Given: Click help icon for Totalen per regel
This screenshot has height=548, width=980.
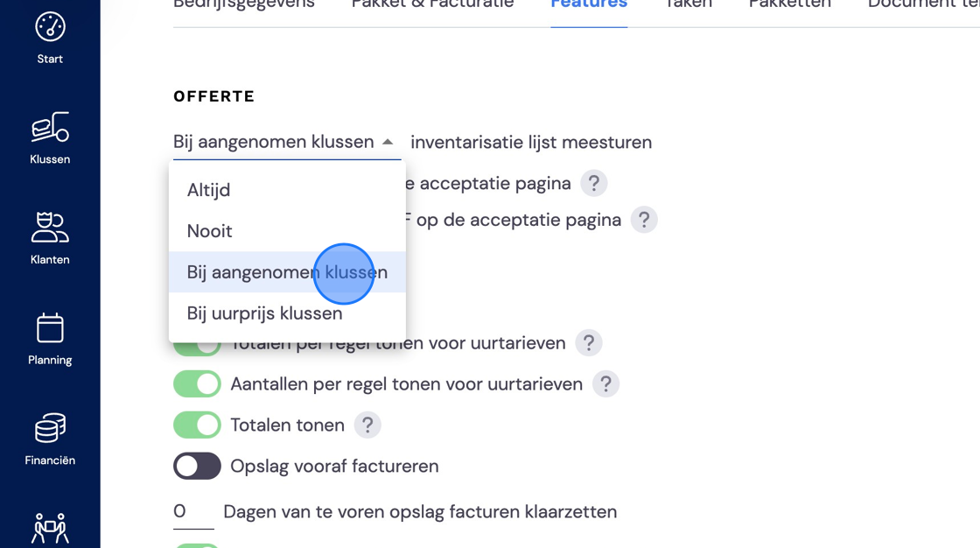Looking at the screenshot, I should 589,343.
